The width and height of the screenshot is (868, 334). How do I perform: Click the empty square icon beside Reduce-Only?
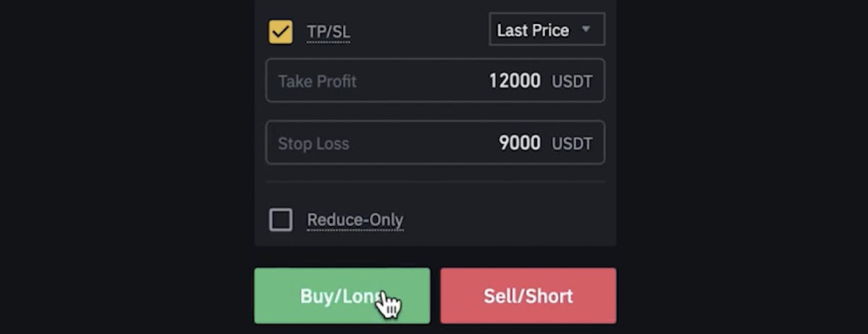[x=281, y=220]
